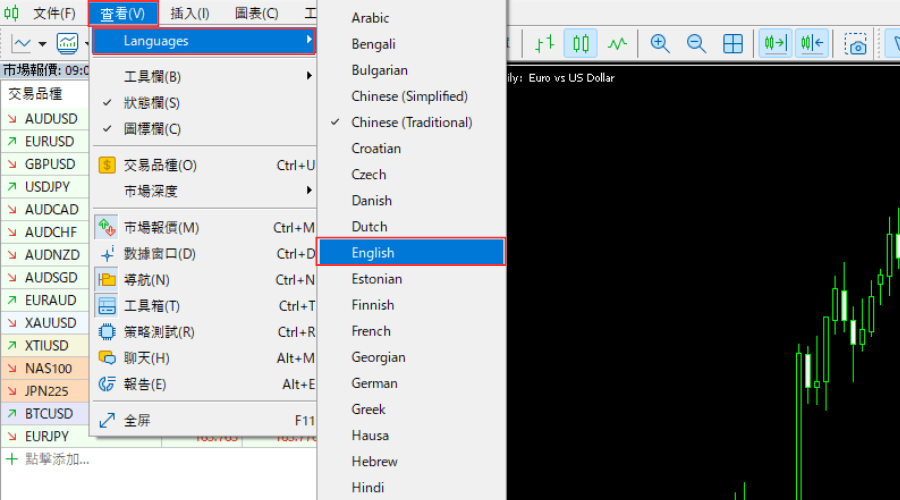This screenshot has height=500, width=900.
Task: Open the line chart dropdown arrow
Action: click(x=42, y=44)
